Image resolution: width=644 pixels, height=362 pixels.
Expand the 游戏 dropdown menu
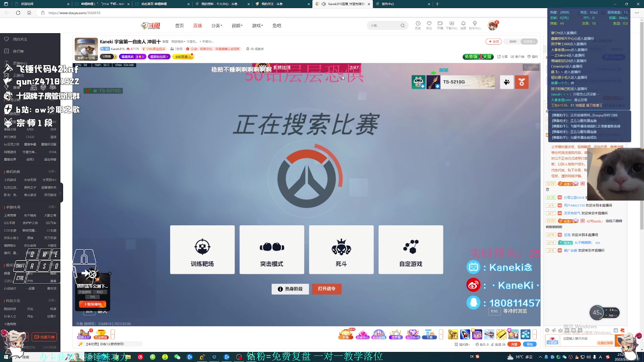[258, 25]
